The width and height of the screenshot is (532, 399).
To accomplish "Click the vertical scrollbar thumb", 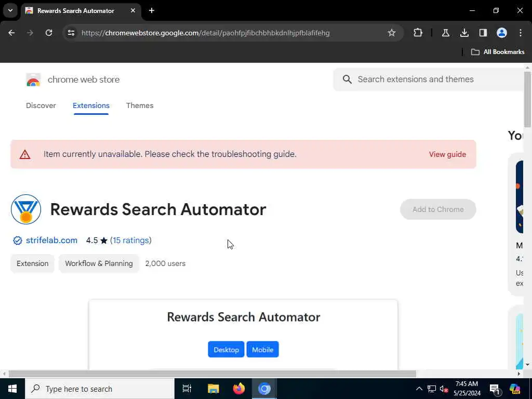I will pos(527,99).
